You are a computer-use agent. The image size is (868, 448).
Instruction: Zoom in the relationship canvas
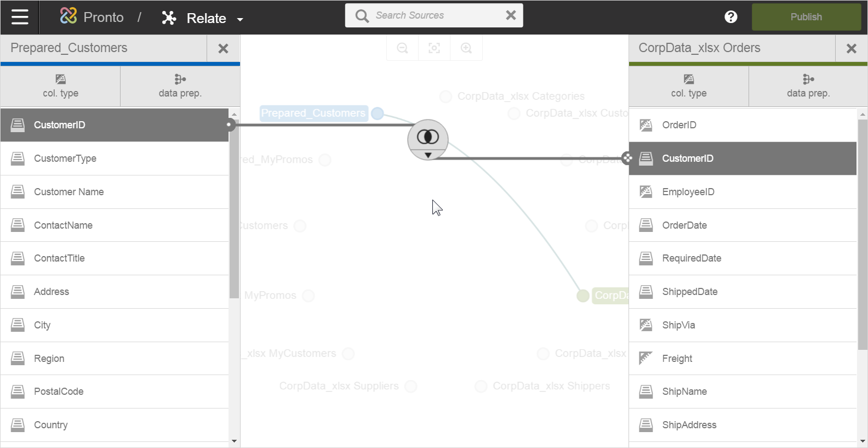pyautogui.click(x=466, y=48)
